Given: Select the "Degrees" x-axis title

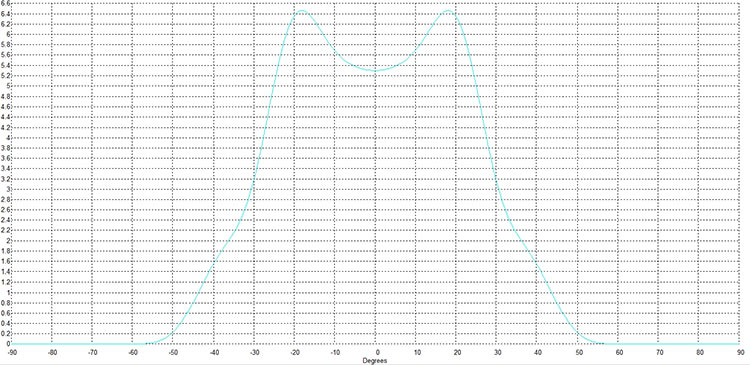Looking at the screenshot, I should [375, 361].
